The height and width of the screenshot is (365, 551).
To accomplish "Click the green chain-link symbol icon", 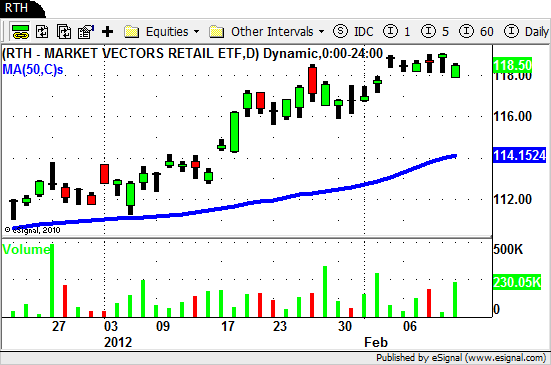I will click(x=20, y=32).
